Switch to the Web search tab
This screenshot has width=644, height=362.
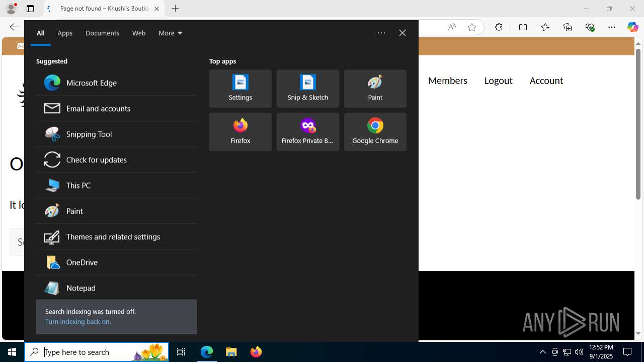[139, 33]
